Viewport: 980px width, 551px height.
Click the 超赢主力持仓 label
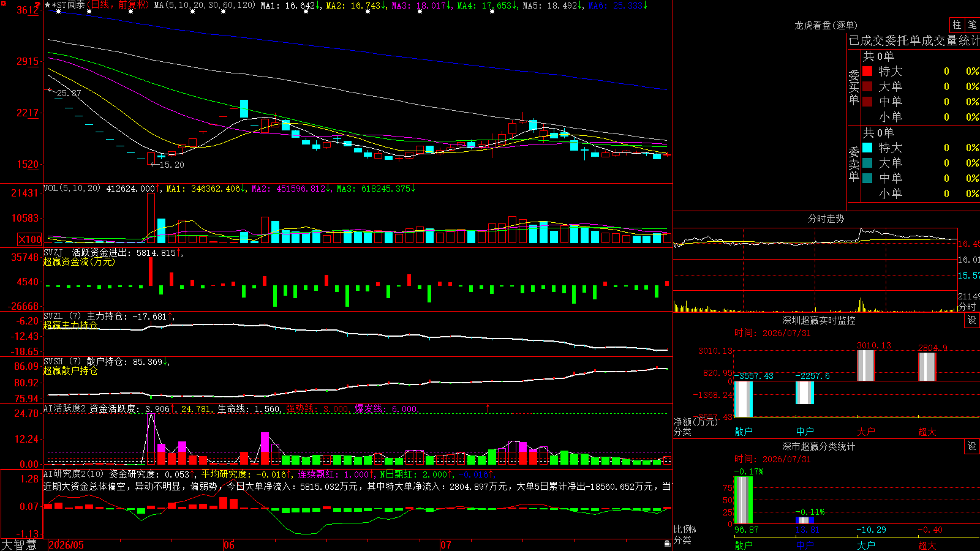pyautogui.click(x=70, y=325)
